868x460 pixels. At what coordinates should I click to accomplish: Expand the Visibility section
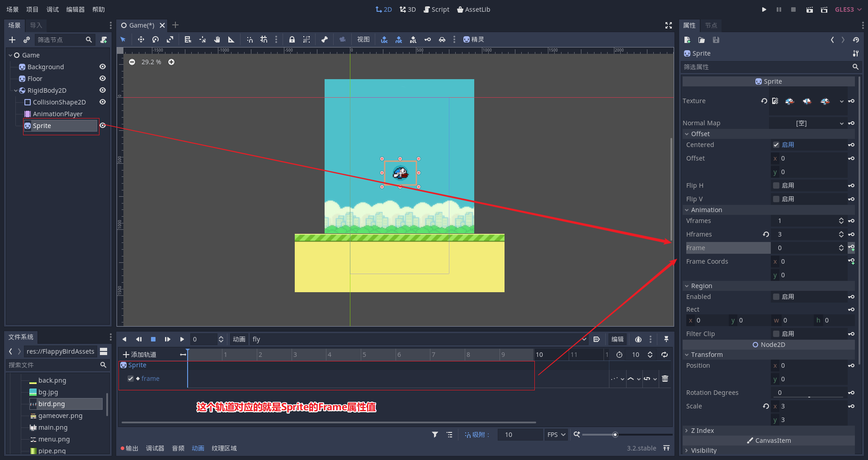point(687,451)
